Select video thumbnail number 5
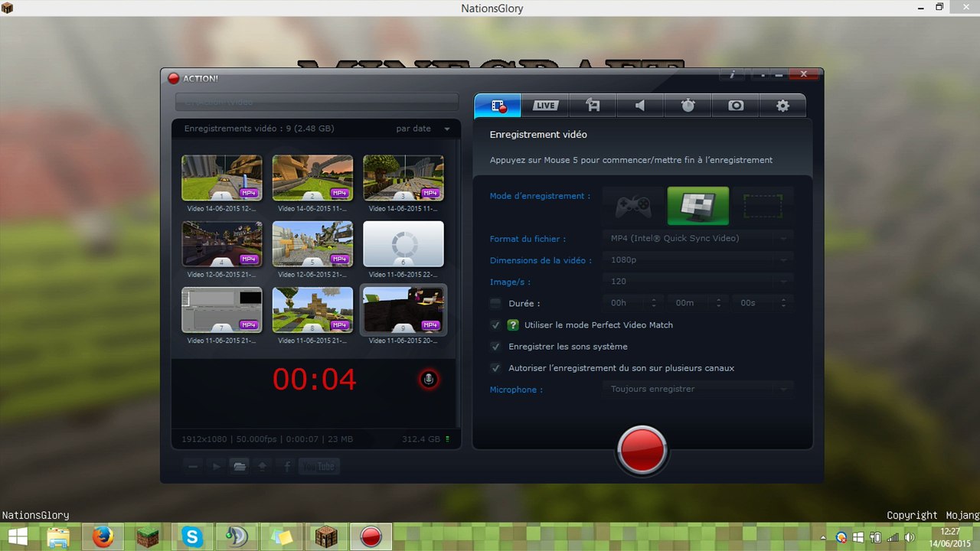 (312, 243)
